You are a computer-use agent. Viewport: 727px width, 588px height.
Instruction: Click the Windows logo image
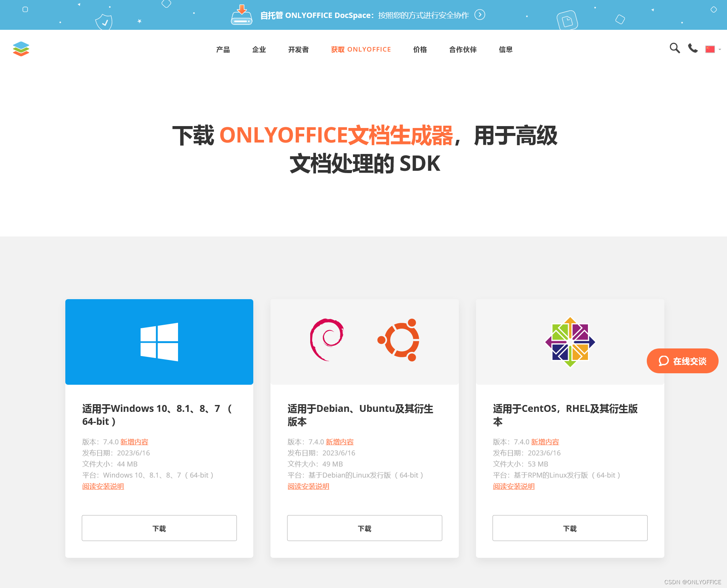pyautogui.click(x=159, y=342)
